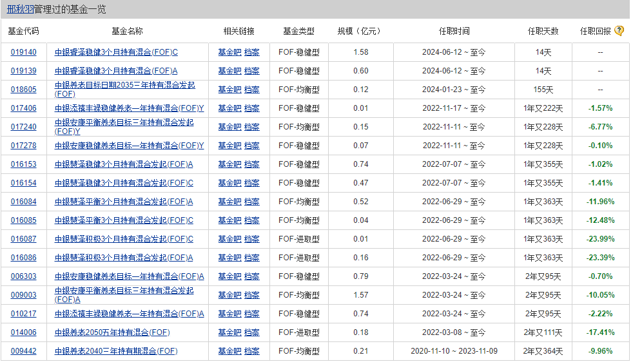Click 档案 link in the 014006 row
The image size is (633, 364).
pyautogui.click(x=252, y=332)
